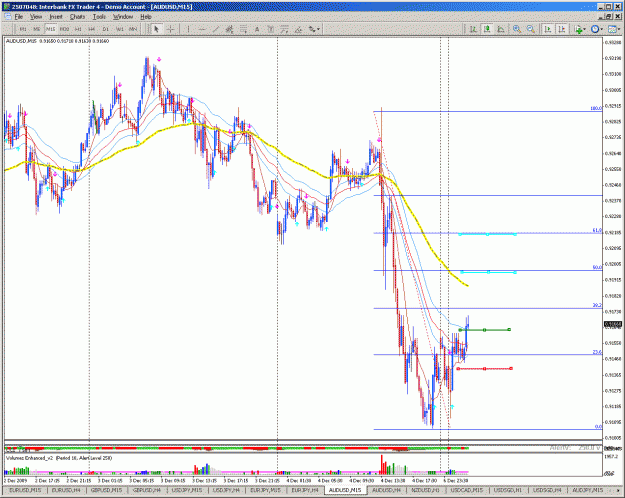Click the red dotted horizontal line
The width and height of the screenshot is (625, 498).
[484, 368]
